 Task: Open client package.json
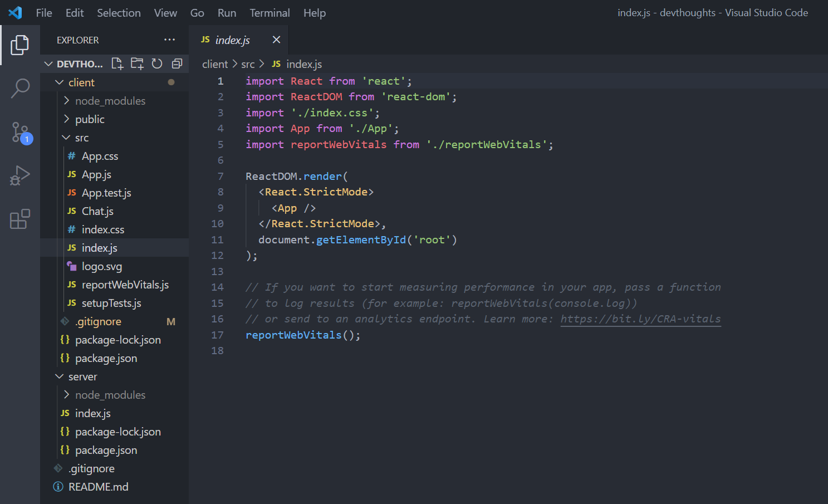pyautogui.click(x=115, y=358)
